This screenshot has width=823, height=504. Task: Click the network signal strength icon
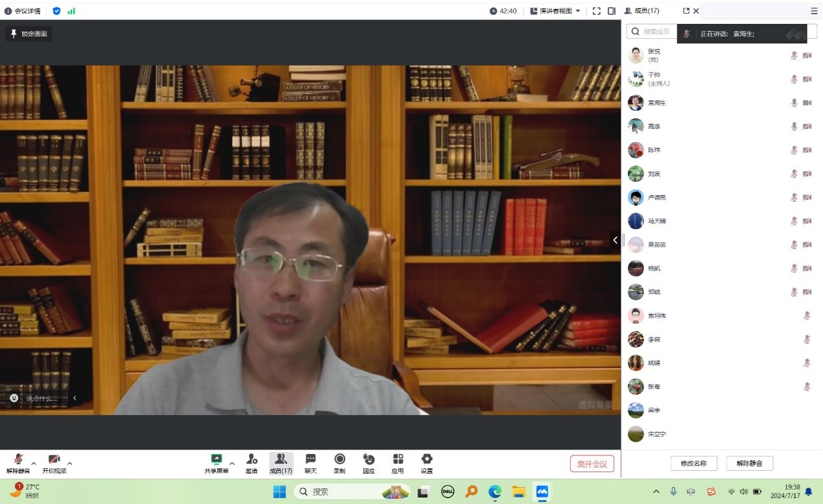click(x=71, y=11)
